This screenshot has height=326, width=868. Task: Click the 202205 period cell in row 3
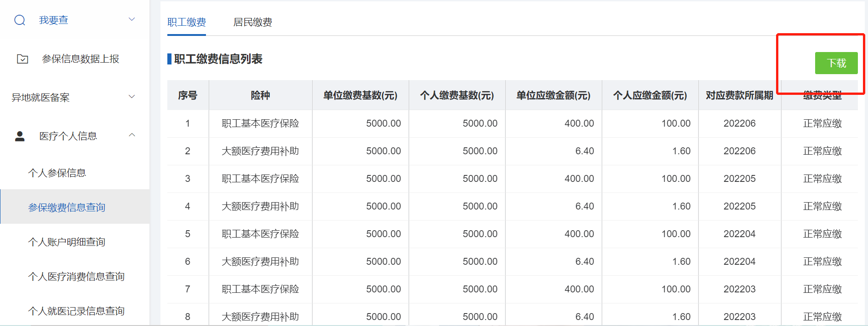(739, 179)
